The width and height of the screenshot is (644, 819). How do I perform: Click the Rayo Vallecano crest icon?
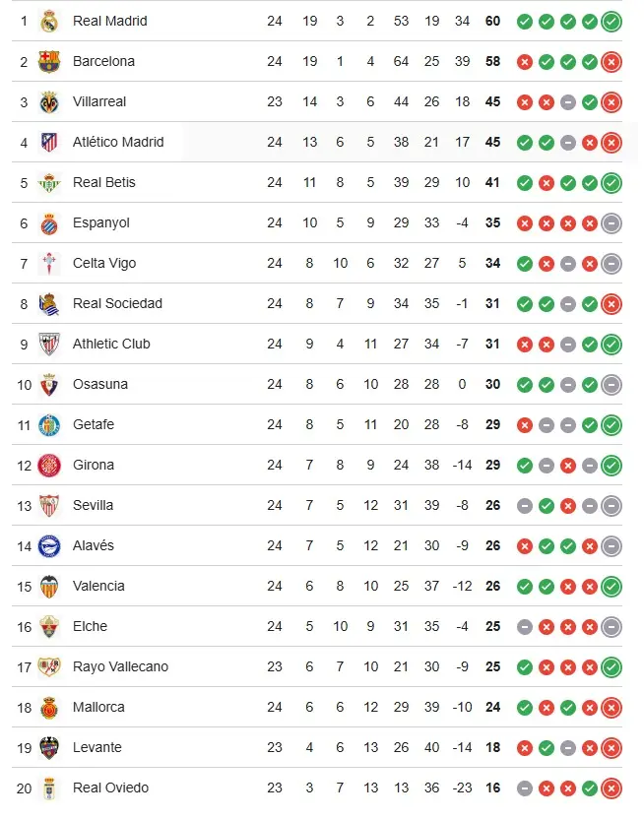49,666
